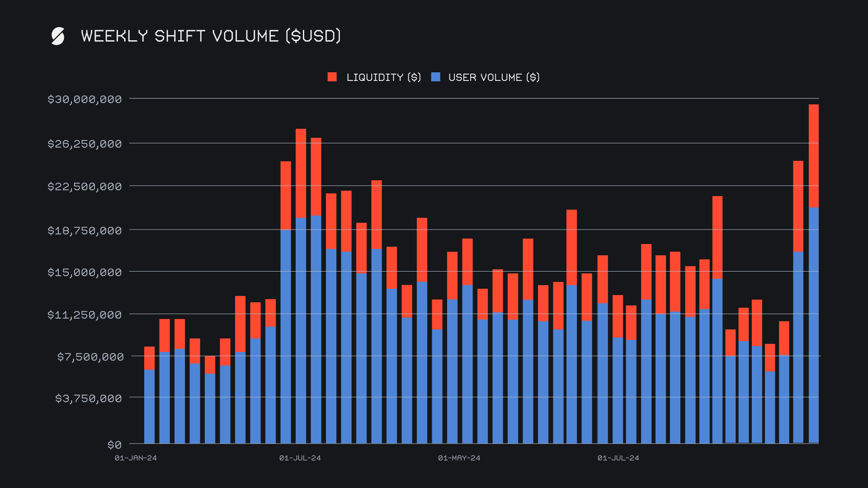Click the Weekly Shift Volume title

pos(211,36)
